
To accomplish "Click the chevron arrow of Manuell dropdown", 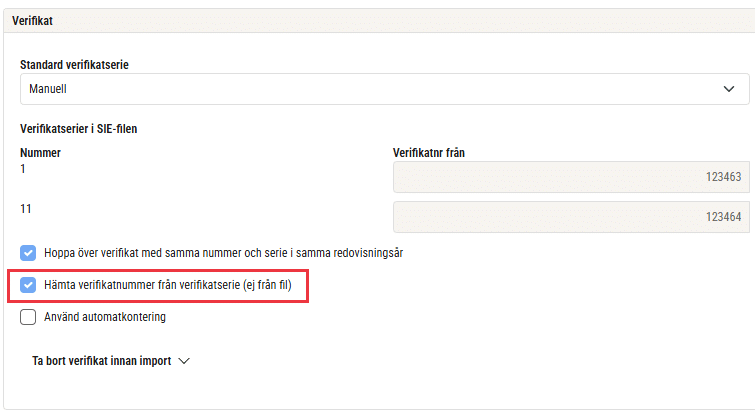I will click(729, 89).
